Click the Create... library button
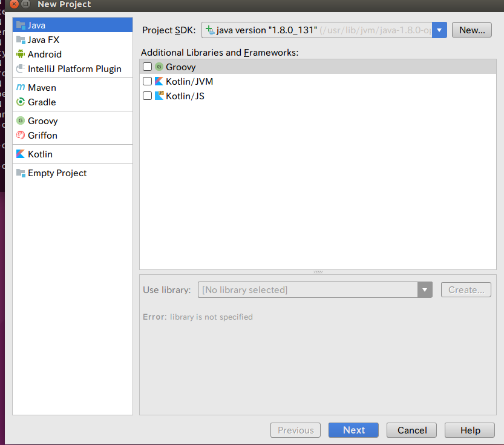The image size is (504, 445). tap(466, 289)
